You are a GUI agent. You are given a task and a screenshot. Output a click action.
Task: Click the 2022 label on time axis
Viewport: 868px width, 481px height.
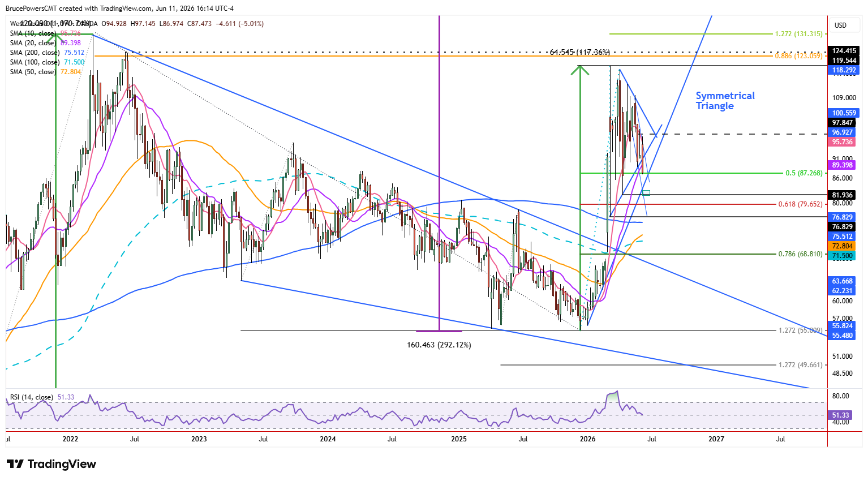click(70, 439)
